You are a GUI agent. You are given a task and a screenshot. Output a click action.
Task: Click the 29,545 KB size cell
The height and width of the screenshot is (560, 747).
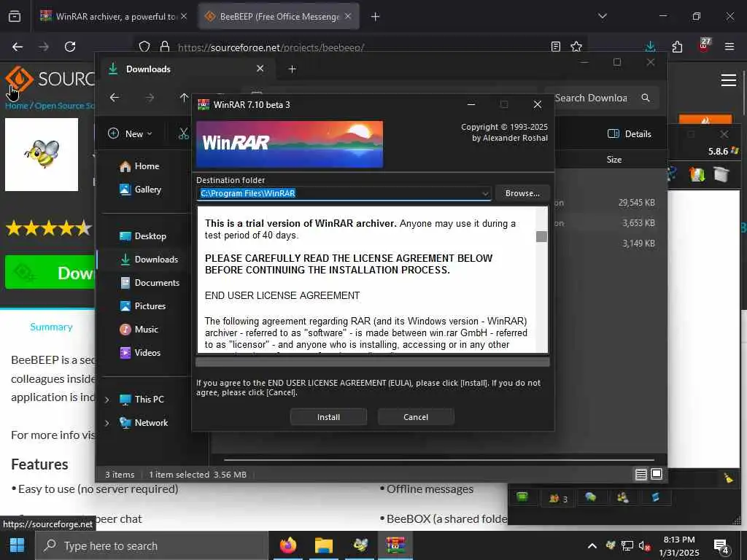tap(636, 203)
